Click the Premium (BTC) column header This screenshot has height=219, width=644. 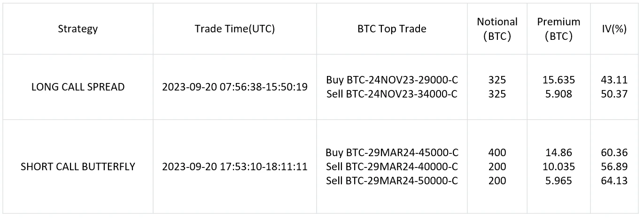pyautogui.click(x=559, y=29)
